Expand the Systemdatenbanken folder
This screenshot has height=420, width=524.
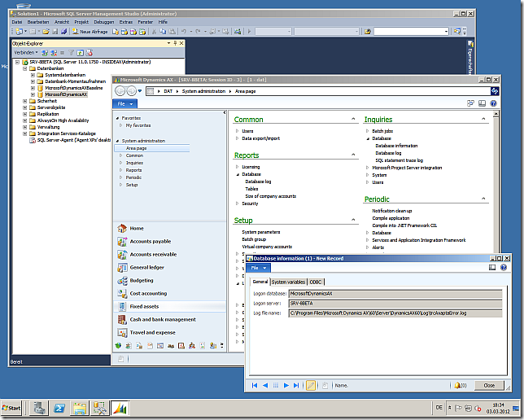[x=33, y=75]
